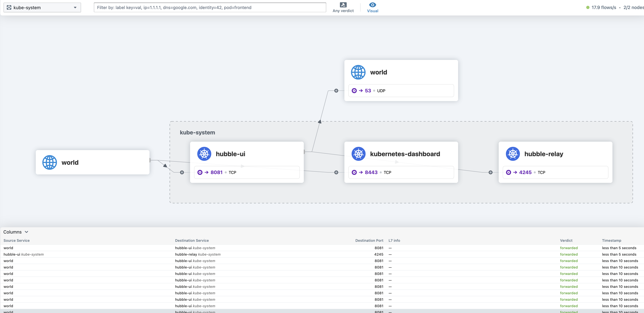Select the left world service card title
The width and height of the screenshot is (644, 313).
point(70,162)
